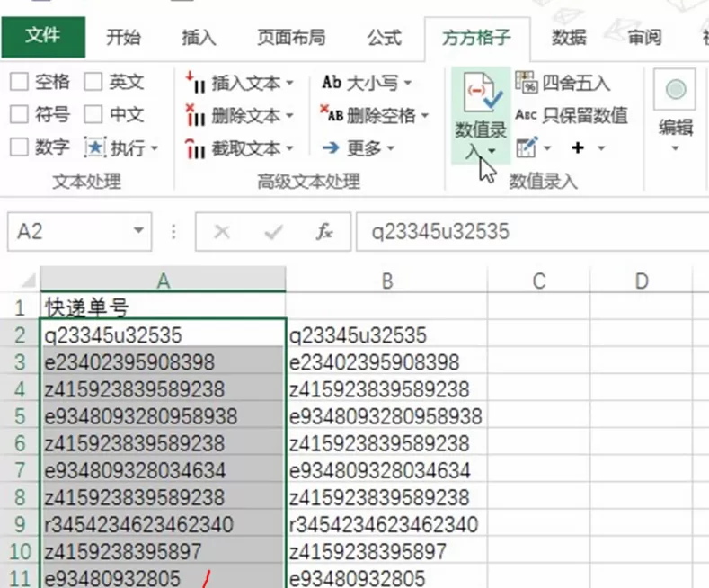The image size is (709, 588).
Task: Click cell A1 containing 快递单号
Action: (164, 307)
